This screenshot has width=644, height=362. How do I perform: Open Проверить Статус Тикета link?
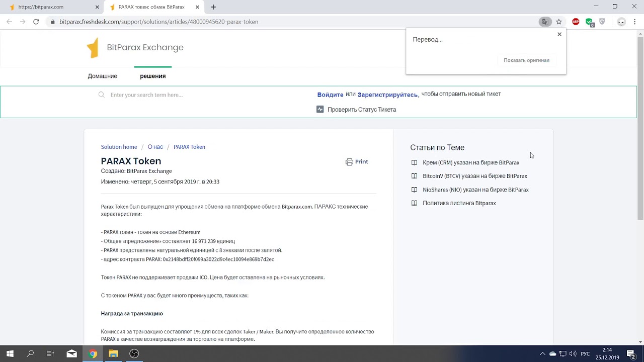coord(362,109)
